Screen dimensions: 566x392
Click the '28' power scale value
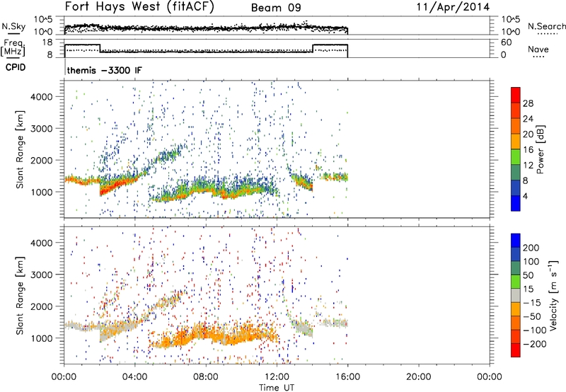[x=528, y=103]
